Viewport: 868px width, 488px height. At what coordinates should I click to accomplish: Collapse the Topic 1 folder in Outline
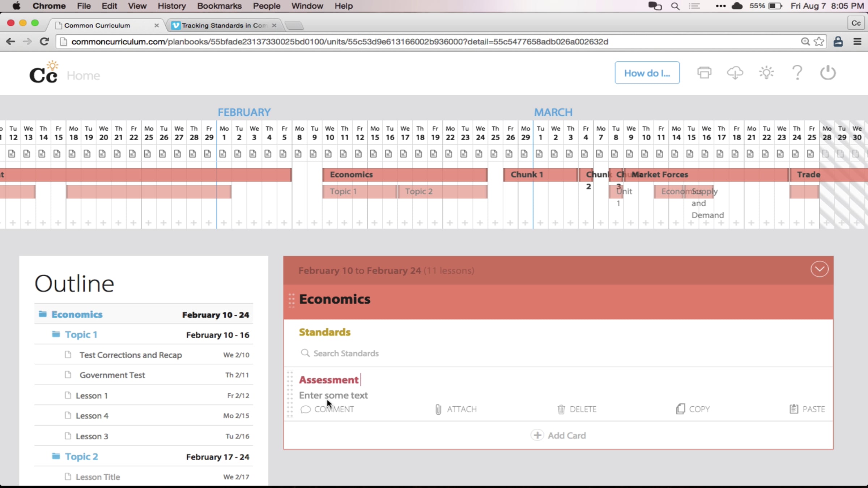pos(56,334)
